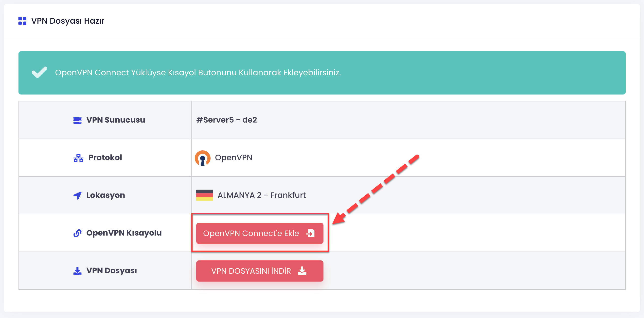Viewport: 644px width, 318px height.
Task: Click the OpenVPN keyhole logo
Action: [202, 158]
